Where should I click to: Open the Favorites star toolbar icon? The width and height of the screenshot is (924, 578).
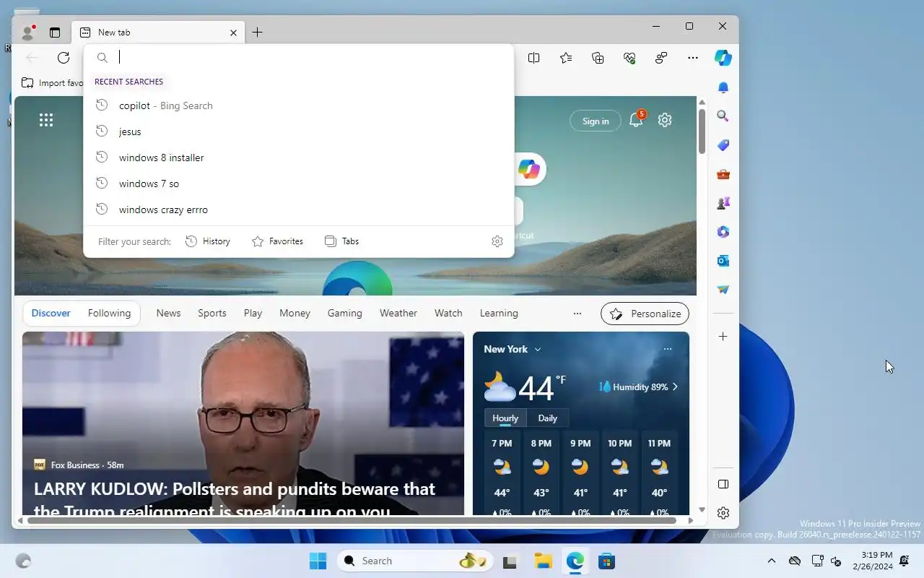pos(566,58)
